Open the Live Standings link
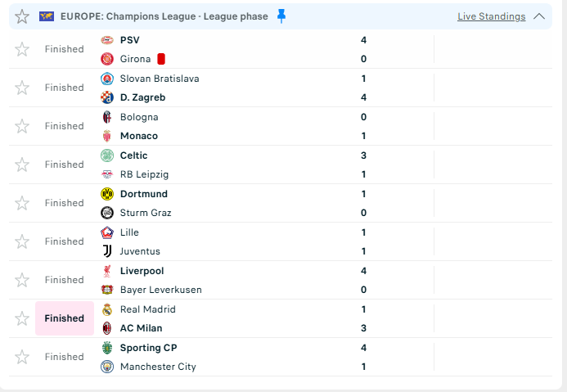Viewport: 567px width, 392px height. (492, 16)
